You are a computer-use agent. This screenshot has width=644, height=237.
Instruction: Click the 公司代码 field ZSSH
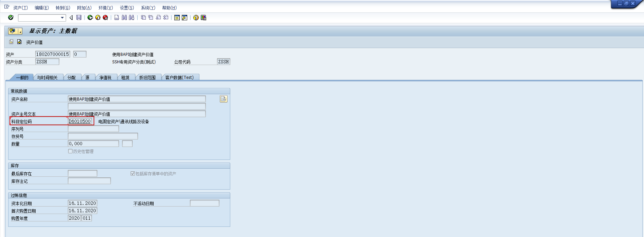[223, 62]
